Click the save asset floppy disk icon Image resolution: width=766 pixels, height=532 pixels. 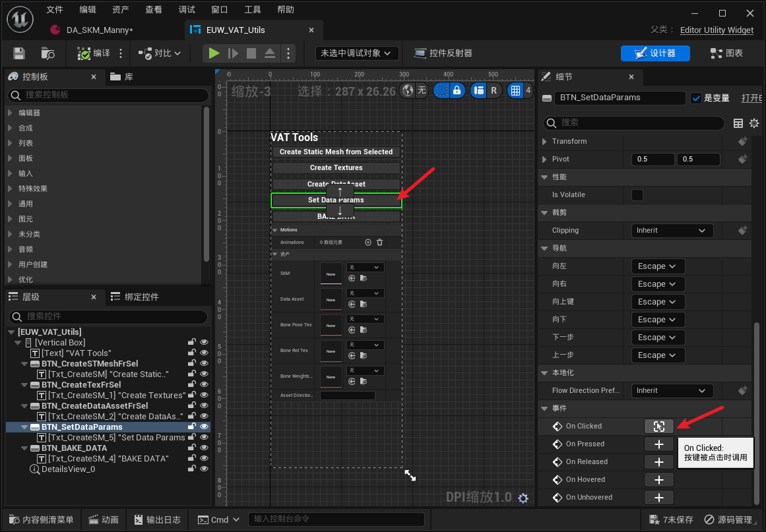(19, 53)
